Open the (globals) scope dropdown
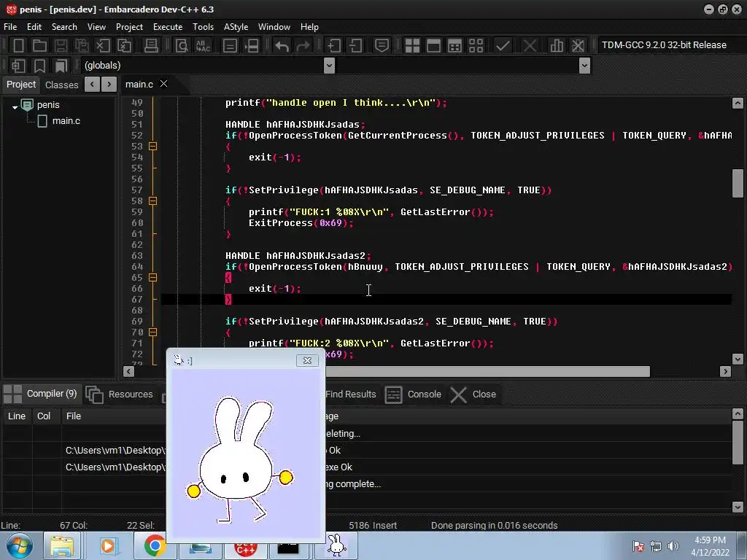The image size is (747, 560). [329, 66]
